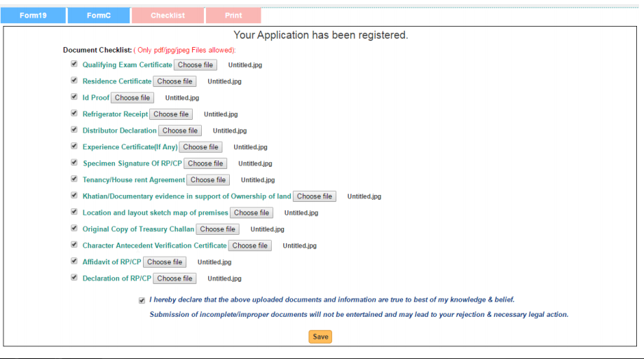
Task: Open the FormC tab
Action: [x=99, y=15]
